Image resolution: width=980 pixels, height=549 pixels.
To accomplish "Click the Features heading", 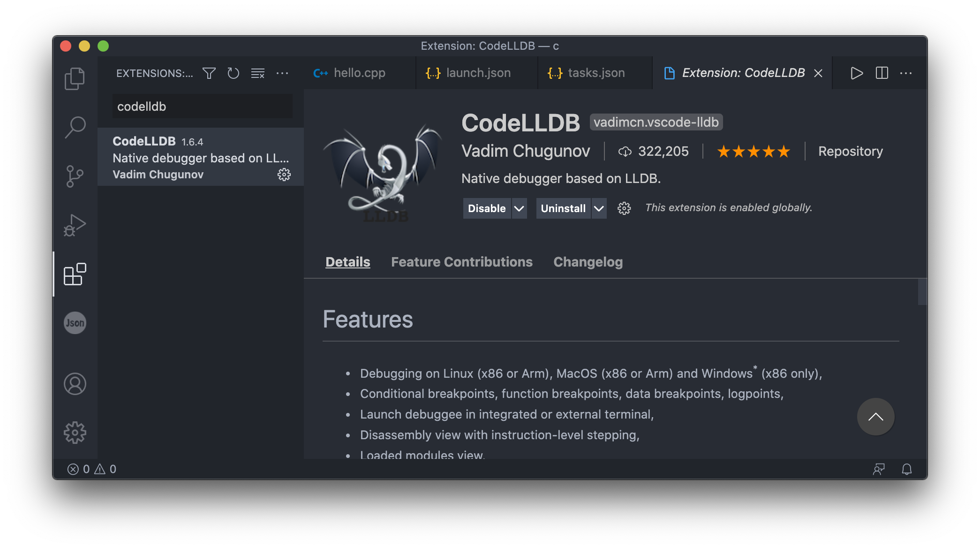I will (x=368, y=320).
